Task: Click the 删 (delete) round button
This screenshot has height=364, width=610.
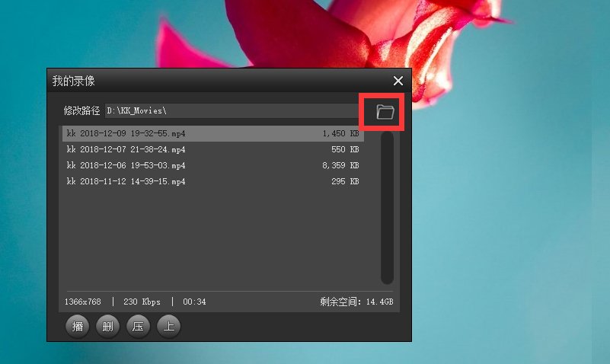Action: point(107,327)
